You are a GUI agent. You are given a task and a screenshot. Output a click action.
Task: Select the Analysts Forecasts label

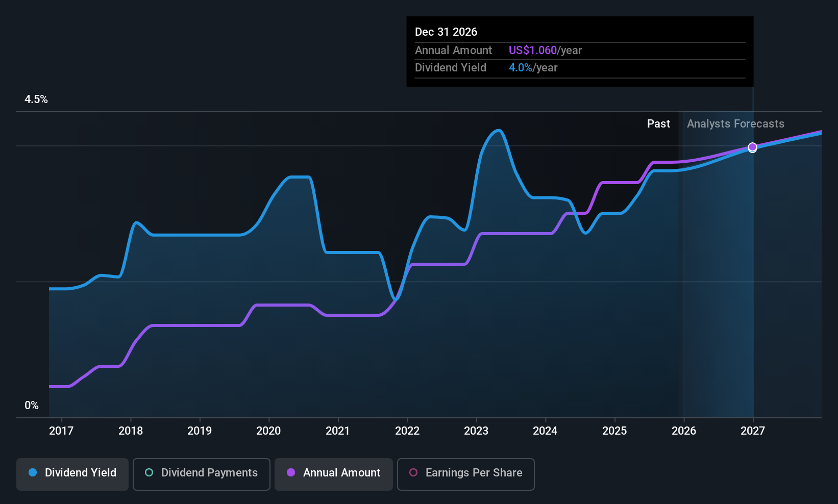735,123
